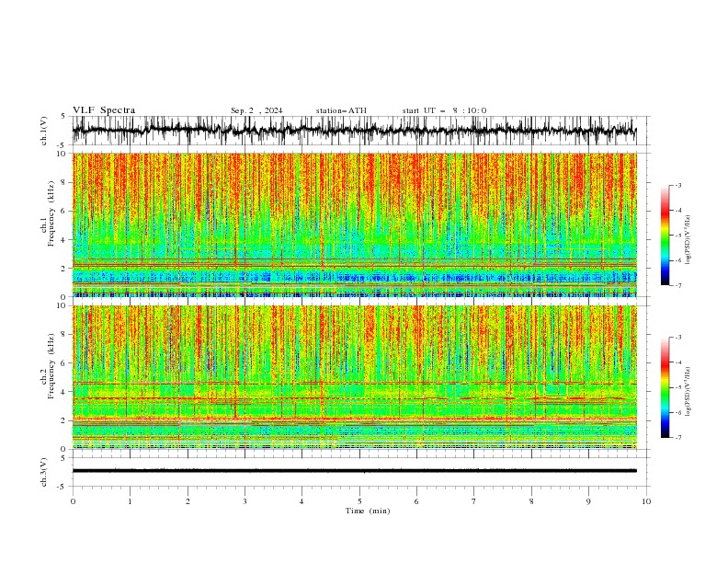Click the ch.2 colorbar 'log(PSD)(V²/Hz)' label
Viewport: 728px width, 563px height.
(688, 392)
